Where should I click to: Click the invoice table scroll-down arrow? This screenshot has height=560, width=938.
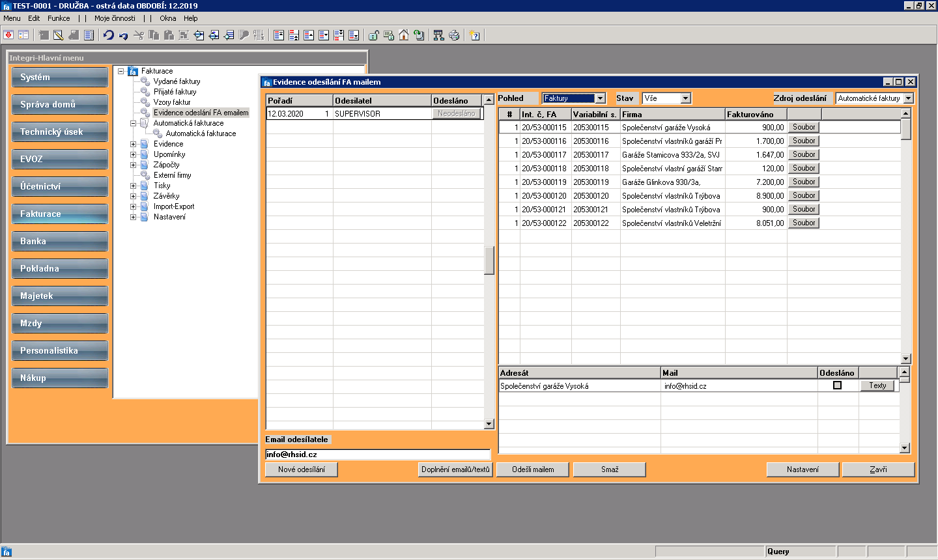click(x=905, y=359)
